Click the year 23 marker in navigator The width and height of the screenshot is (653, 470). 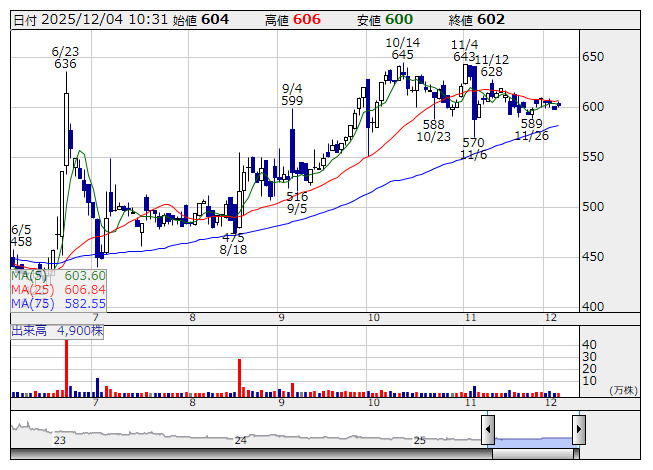pyautogui.click(x=60, y=440)
